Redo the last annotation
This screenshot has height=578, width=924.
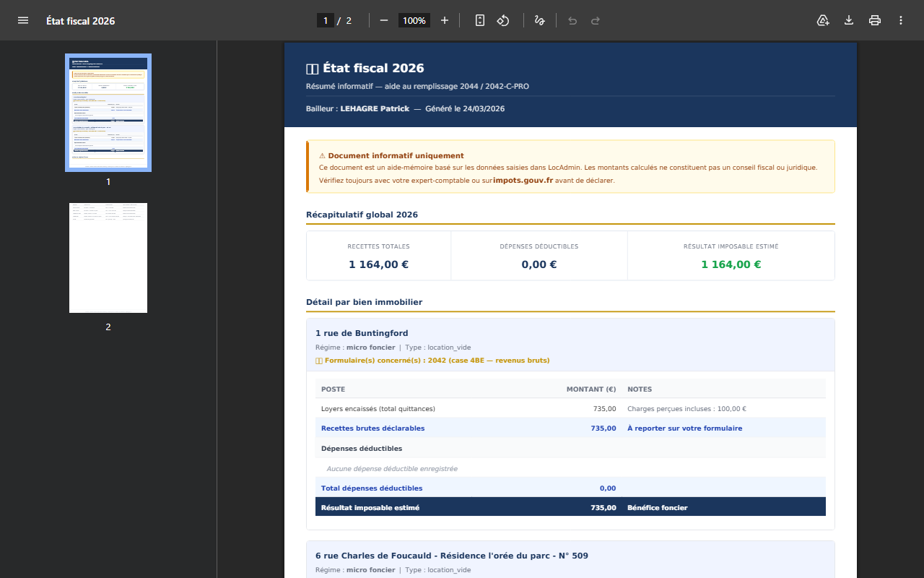point(596,20)
